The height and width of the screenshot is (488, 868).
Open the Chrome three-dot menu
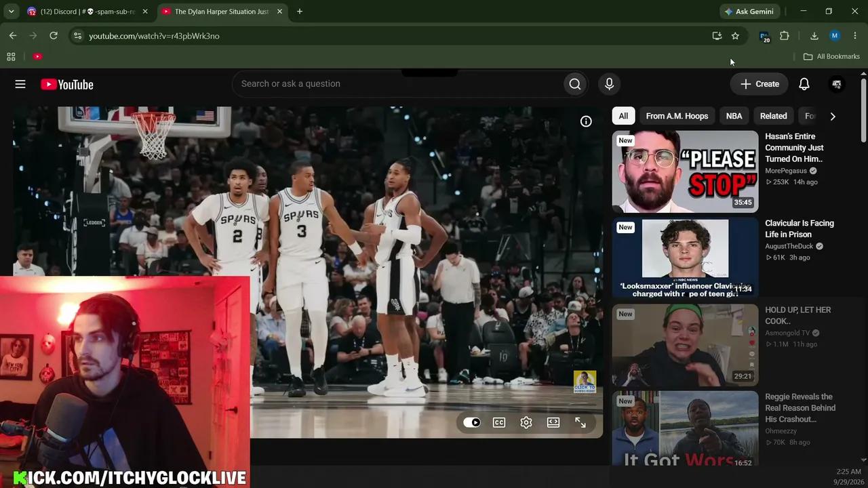coord(855,36)
